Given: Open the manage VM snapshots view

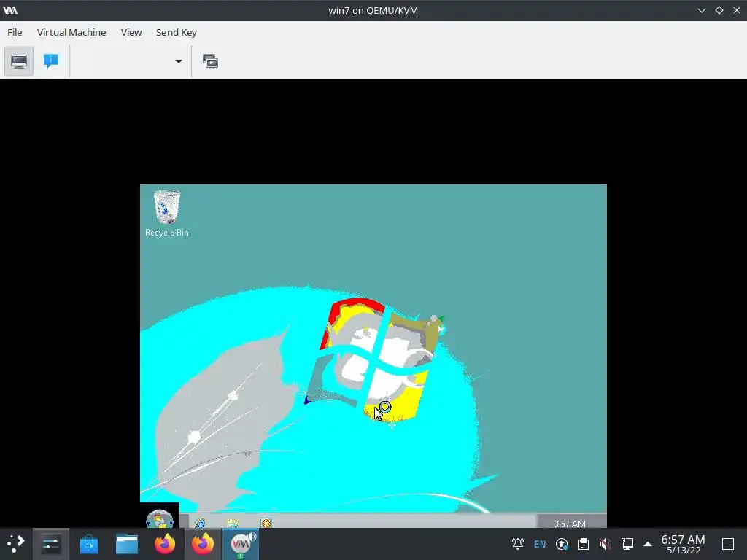Looking at the screenshot, I should point(210,61).
